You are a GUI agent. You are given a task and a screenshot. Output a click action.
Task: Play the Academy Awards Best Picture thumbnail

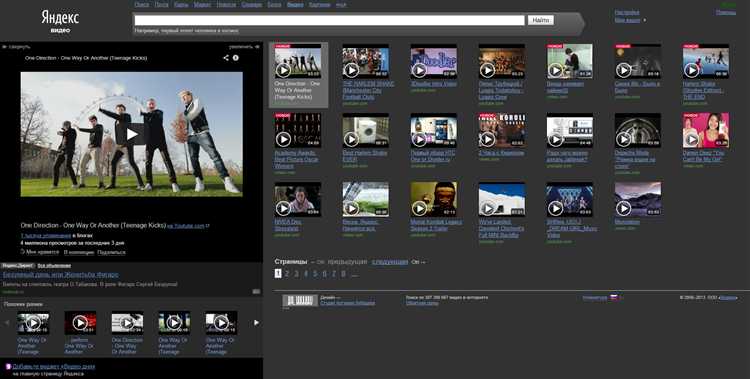click(x=298, y=130)
